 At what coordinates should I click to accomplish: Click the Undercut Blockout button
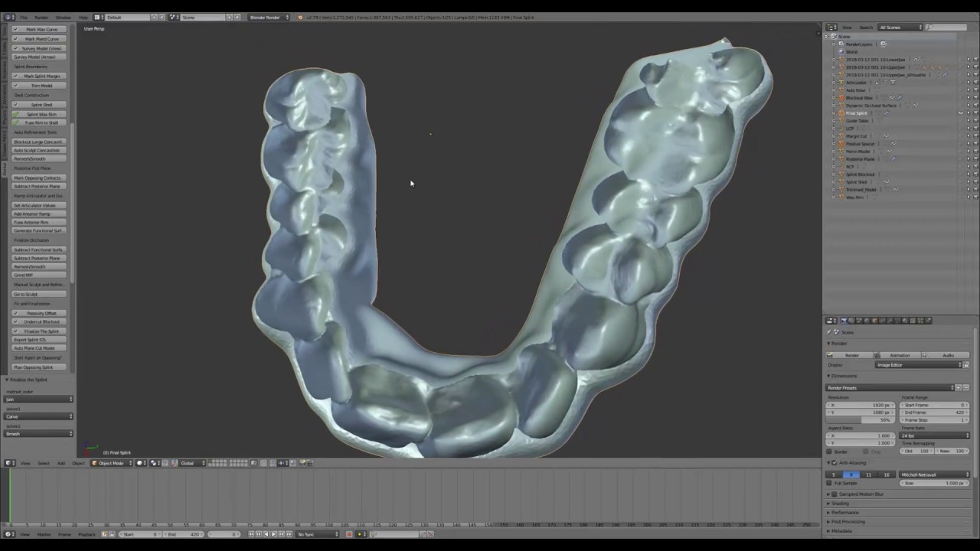[x=39, y=321]
